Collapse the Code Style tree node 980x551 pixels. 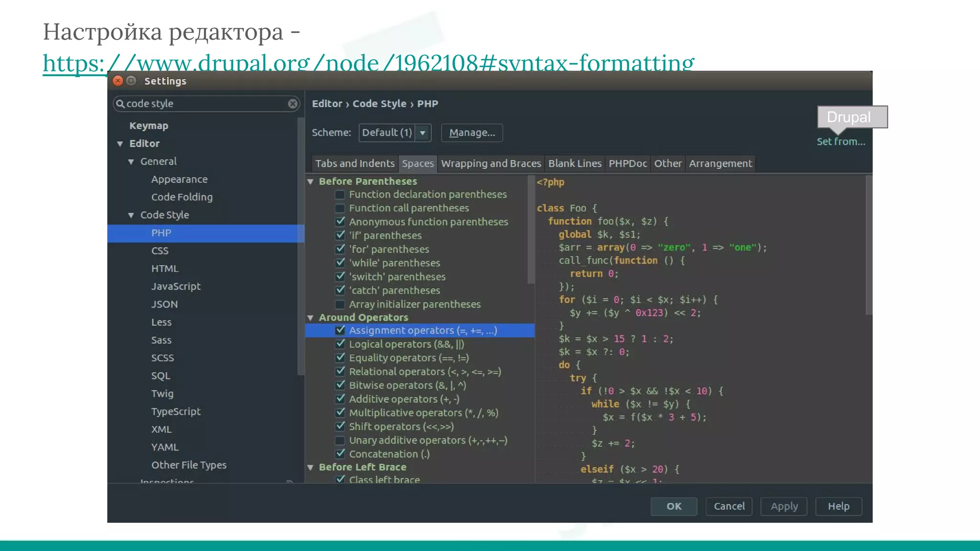(131, 216)
